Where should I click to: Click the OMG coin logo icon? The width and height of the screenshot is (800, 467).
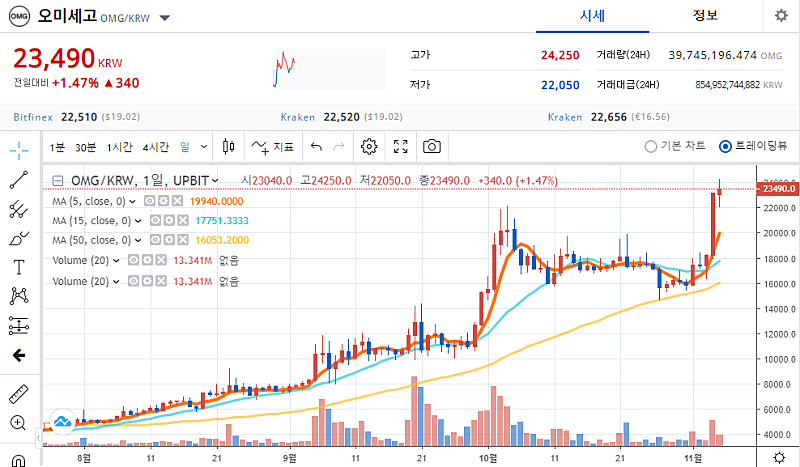(x=19, y=16)
